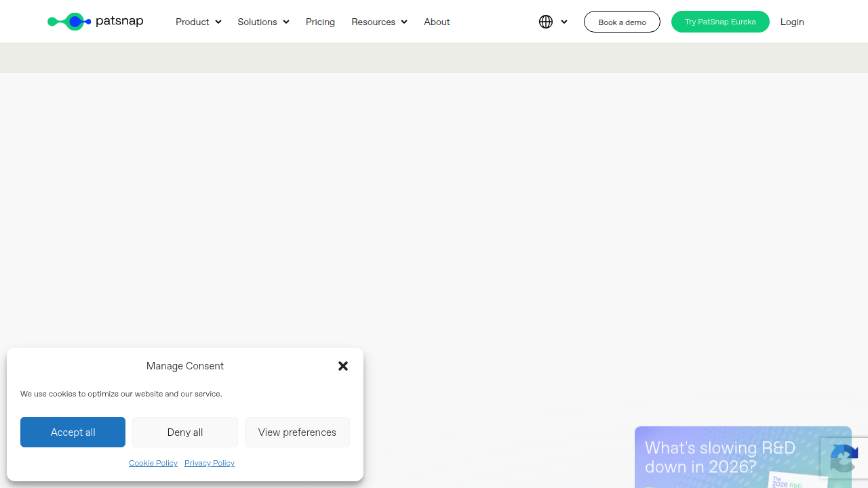Open the 'What's slowing R&D down' banner
Viewport: 868px width, 488px height.
743,457
